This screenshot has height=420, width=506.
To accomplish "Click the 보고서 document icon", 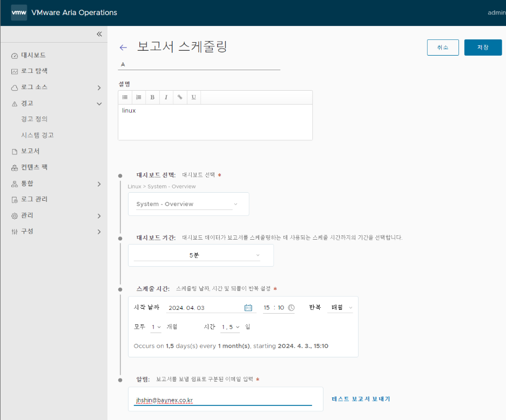I will pyautogui.click(x=15, y=152).
